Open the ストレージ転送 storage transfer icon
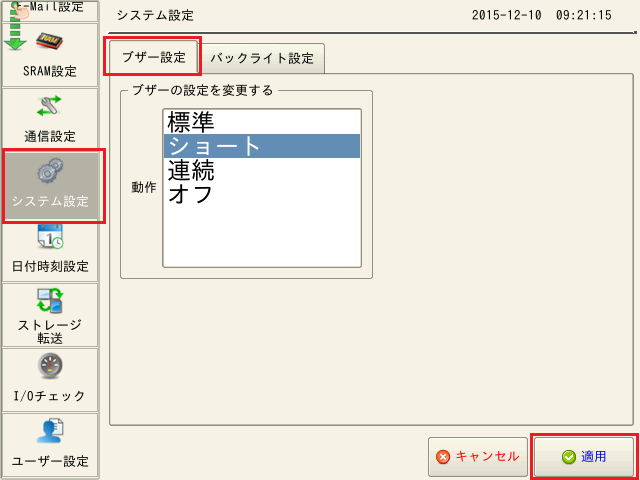This screenshot has width=640, height=480. coord(50,300)
